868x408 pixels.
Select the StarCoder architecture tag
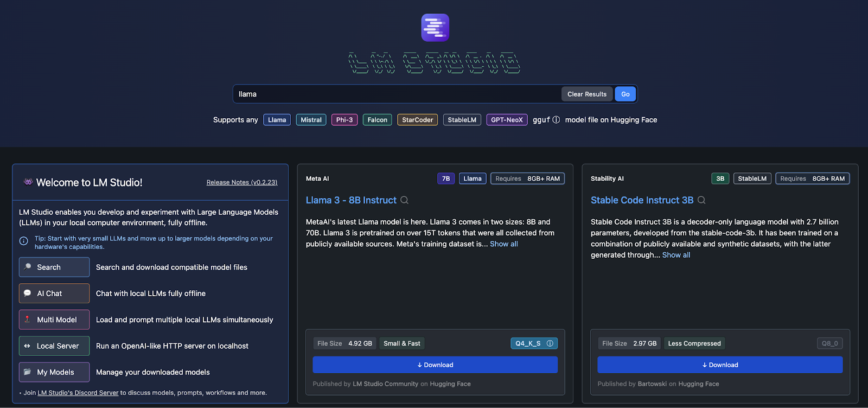pyautogui.click(x=417, y=120)
